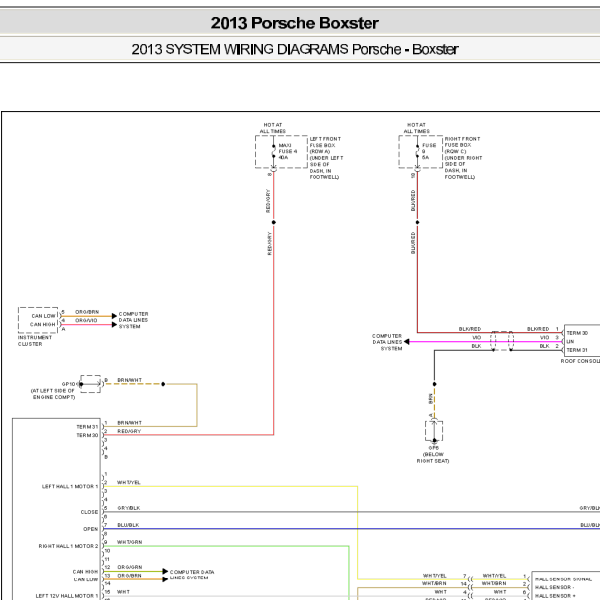Click the 'ORG/VIO' wire label
Image resolution: width=600 pixels, height=600 pixels.
[86, 320]
